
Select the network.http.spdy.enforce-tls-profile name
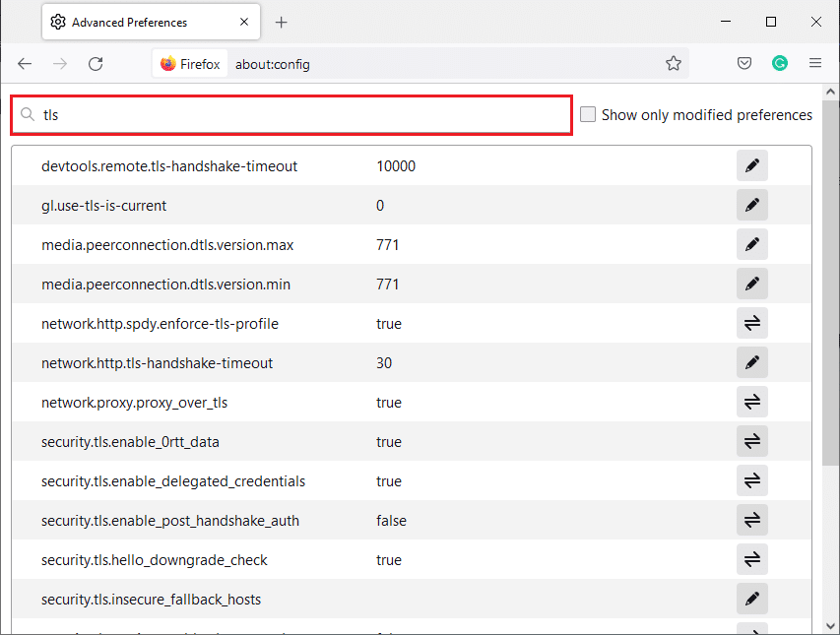pyautogui.click(x=161, y=324)
